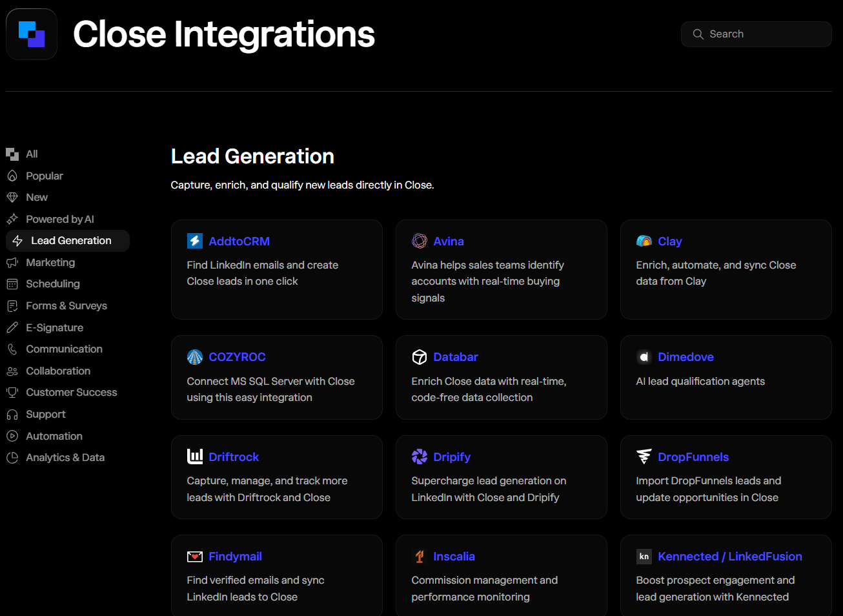Click the Scheduling calendar icon

12,284
